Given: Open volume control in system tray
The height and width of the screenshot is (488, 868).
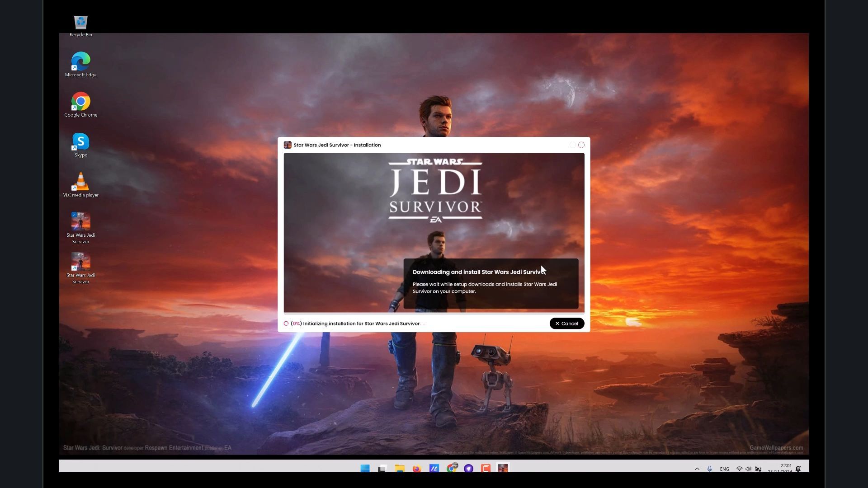Looking at the screenshot, I should [748, 469].
